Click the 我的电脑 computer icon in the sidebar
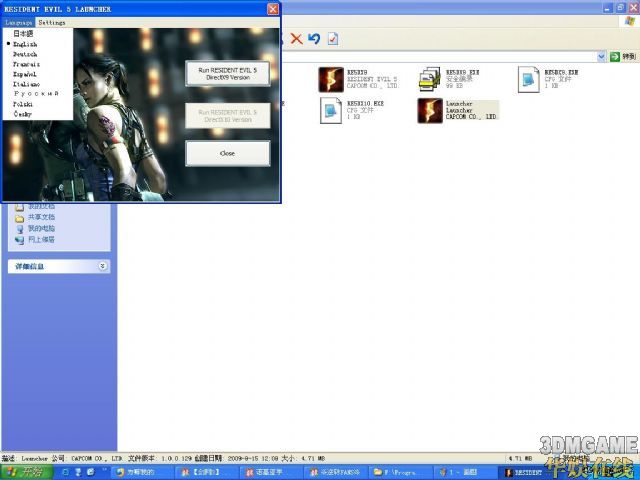The image size is (640, 480). coord(19,229)
